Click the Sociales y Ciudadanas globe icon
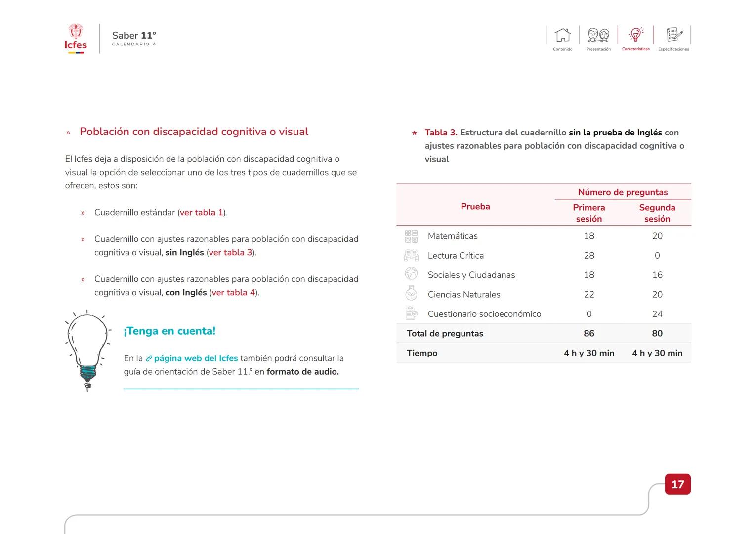This screenshot has height=534, width=756. pos(411,274)
